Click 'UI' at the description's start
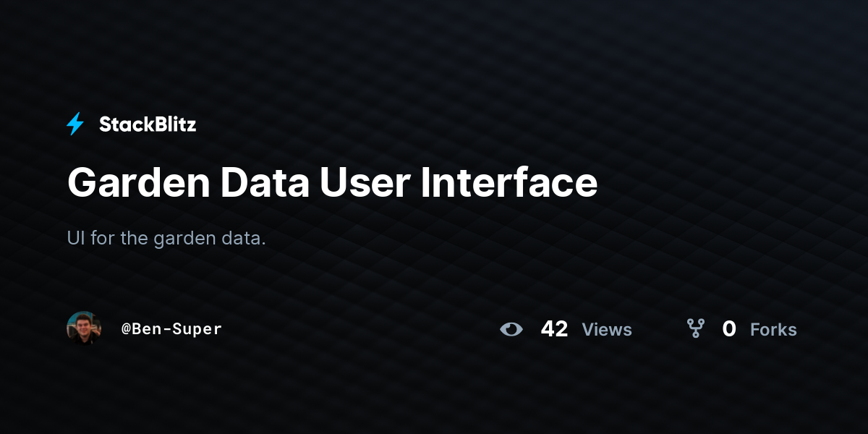Screen dimensions: 868x434 pos(76,238)
